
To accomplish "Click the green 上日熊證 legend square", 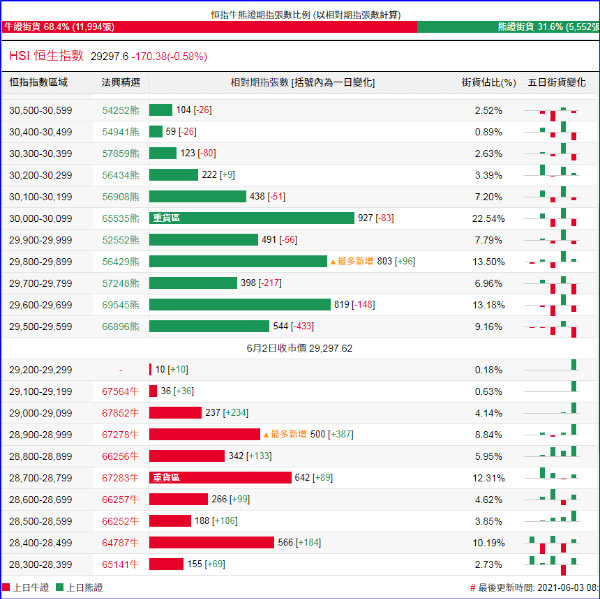I will (59, 587).
